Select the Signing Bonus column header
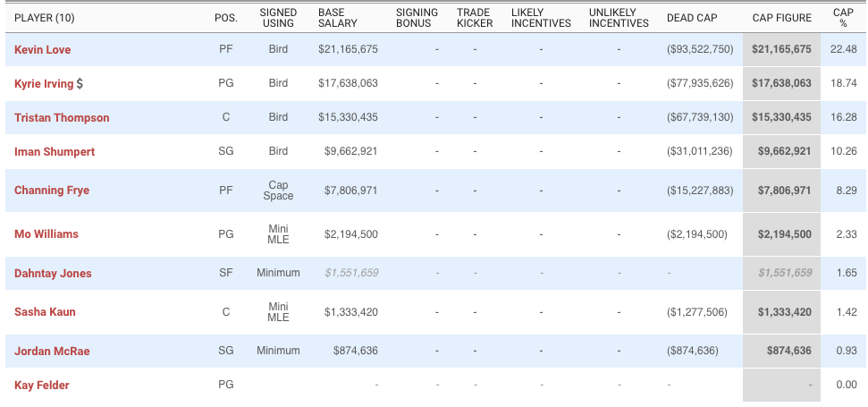Screen dimensions: 868x407 [417, 18]
